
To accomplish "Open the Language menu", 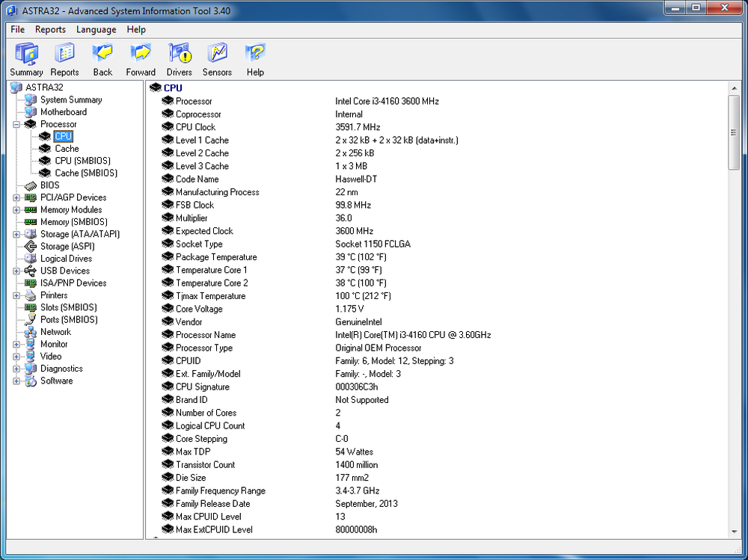I will pos(96,30).
